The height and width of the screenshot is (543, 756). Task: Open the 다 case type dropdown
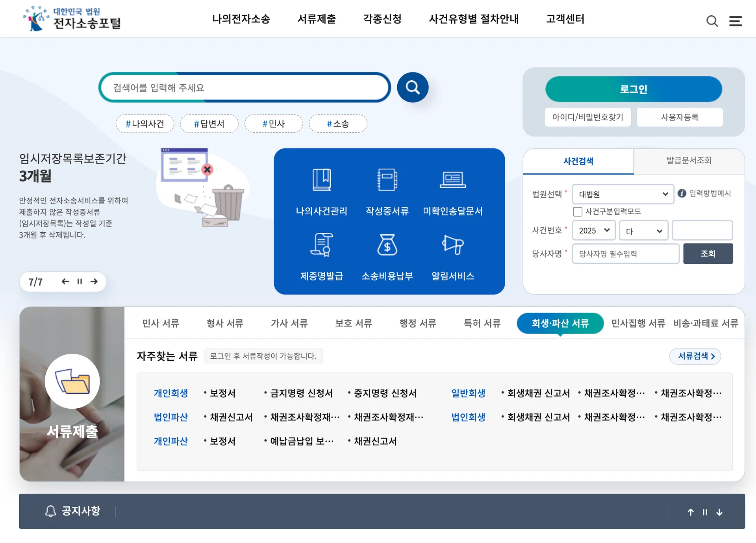(643, 230)
